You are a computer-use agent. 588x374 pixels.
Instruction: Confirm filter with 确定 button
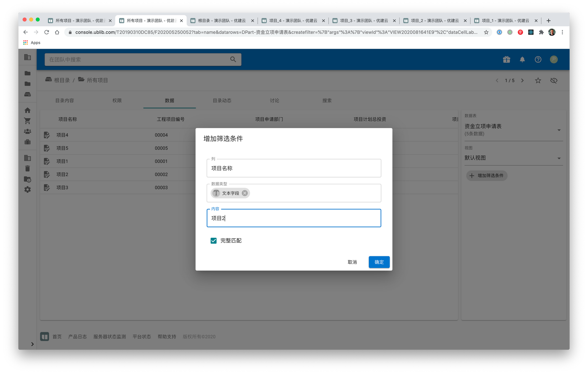(379, 262)
